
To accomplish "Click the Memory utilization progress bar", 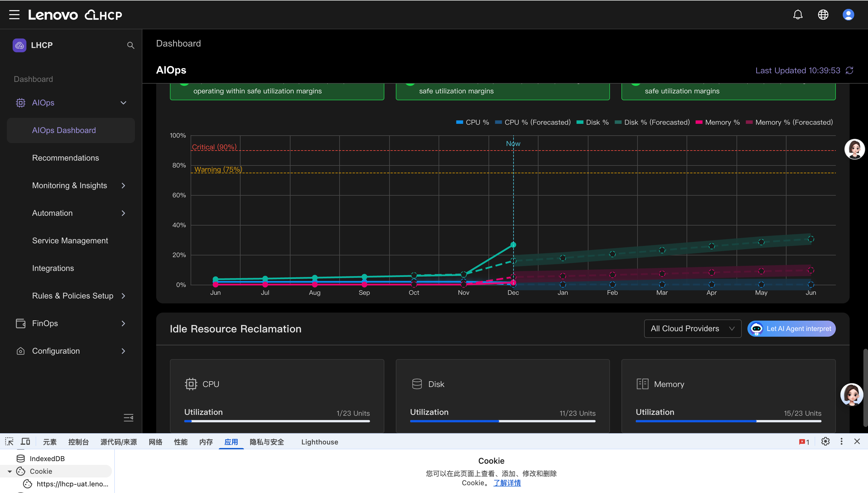I will (x=728, y=421).
